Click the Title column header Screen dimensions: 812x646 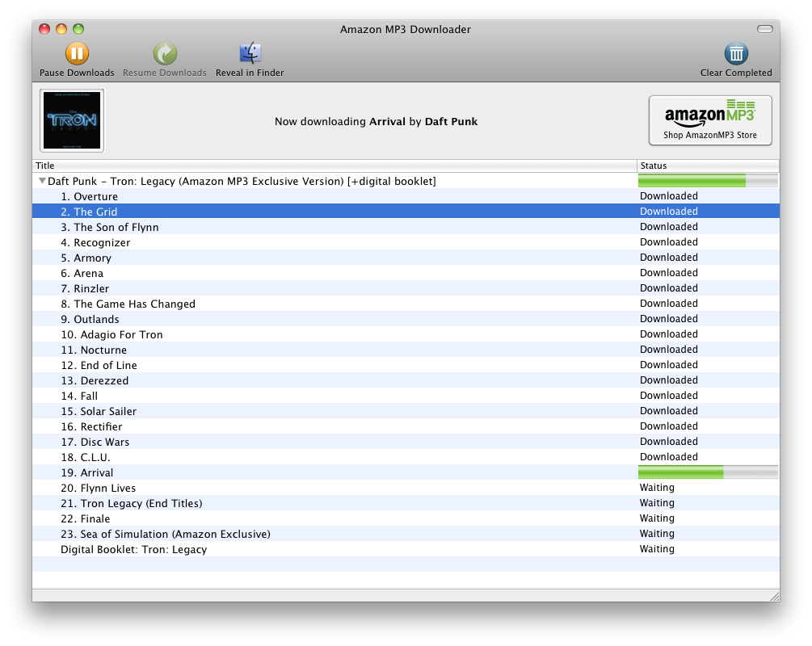coord(334,166)
